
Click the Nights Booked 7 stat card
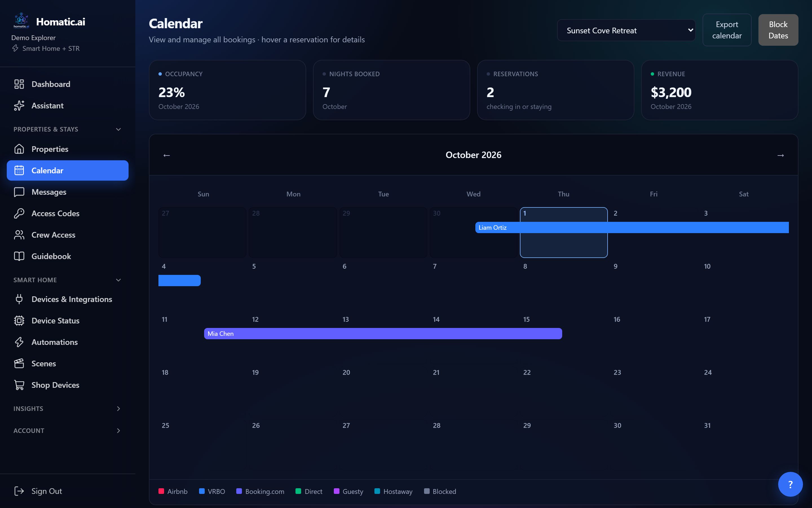click(392, 90)
